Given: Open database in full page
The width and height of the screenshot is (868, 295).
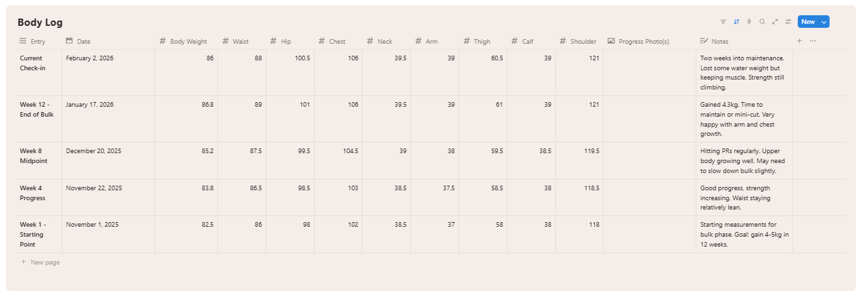Looking at the screenshot, I should click(775, 22).
